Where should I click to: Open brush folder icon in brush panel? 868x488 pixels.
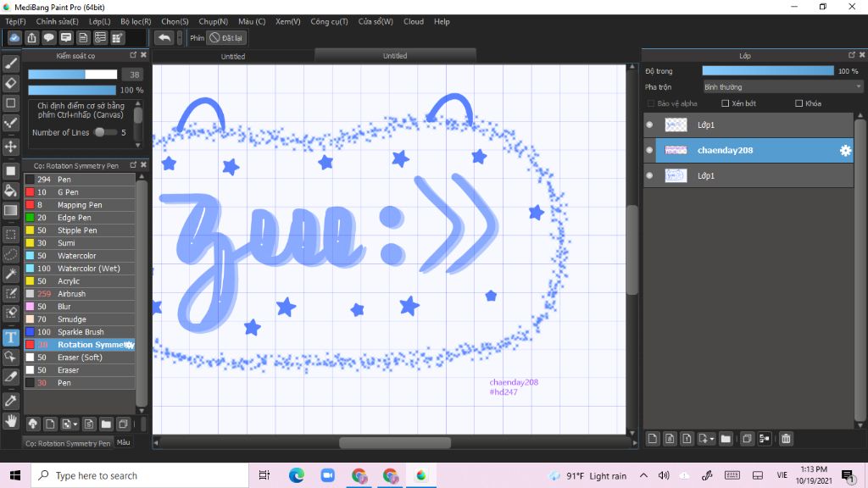(106, 424)
